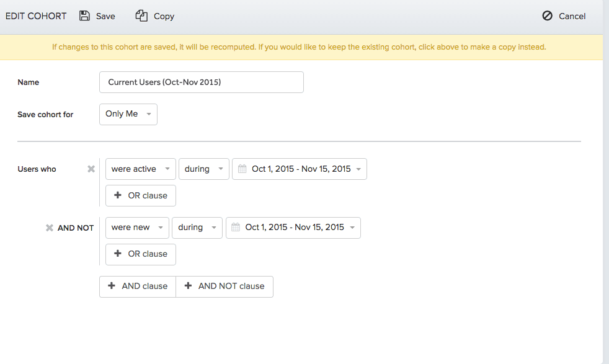Click the Save floppy disk icon
Screen dimensions: 609x364
[85, 16]
